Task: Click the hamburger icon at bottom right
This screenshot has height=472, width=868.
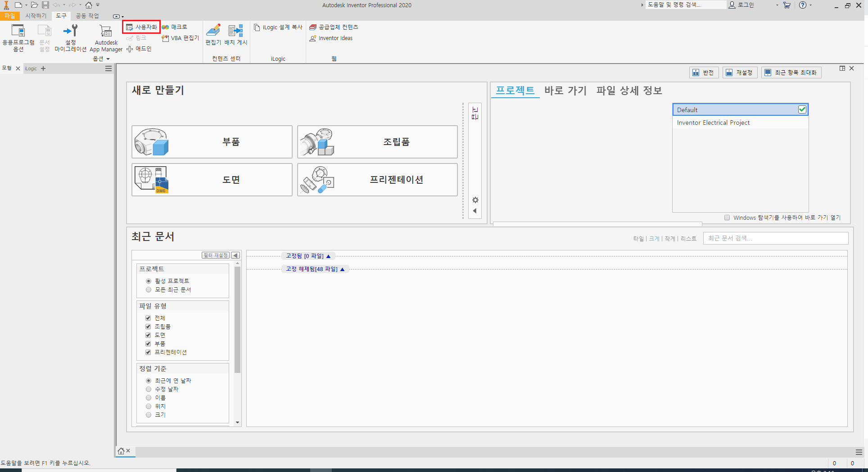Action: pyautogui.click(x=859, y=452)
